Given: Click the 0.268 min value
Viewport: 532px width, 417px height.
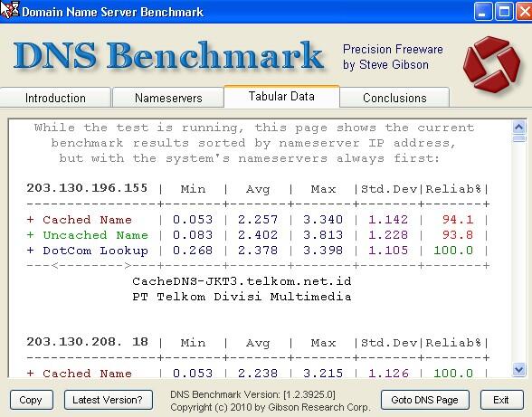Looking at the screenshot, I should coord(193,251).
